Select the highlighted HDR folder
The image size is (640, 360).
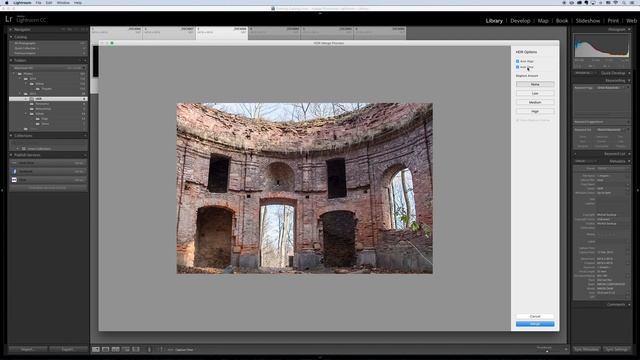48,99
